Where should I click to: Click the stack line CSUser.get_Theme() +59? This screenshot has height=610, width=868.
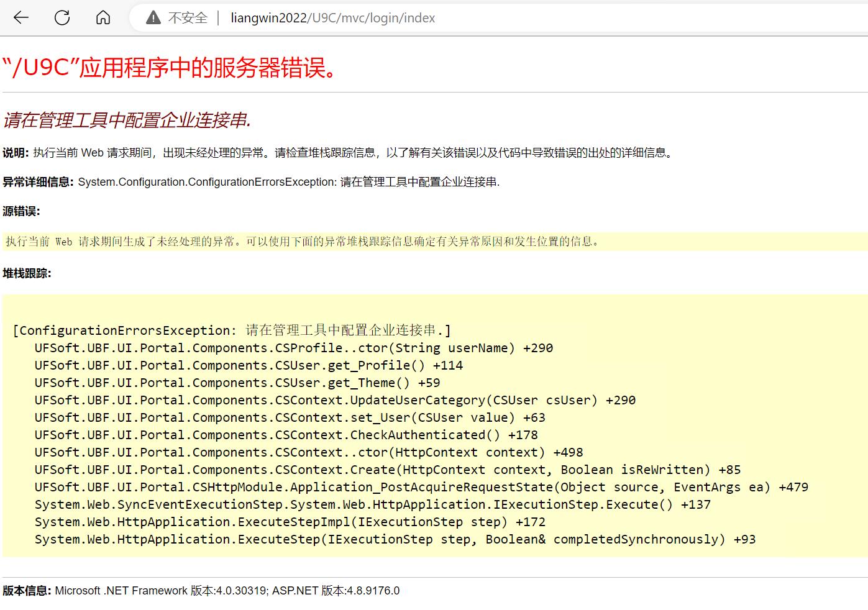click(x=237, y=383)
